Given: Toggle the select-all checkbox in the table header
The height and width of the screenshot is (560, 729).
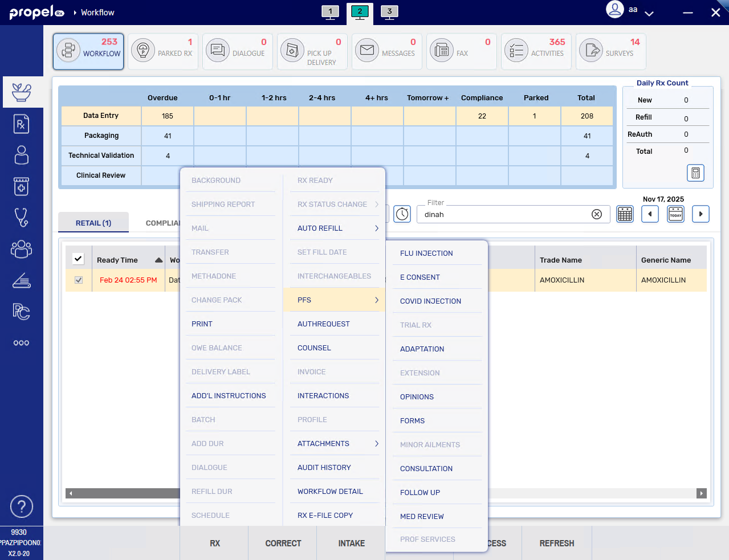Looking at the screenshot, I should coord(78,259).
